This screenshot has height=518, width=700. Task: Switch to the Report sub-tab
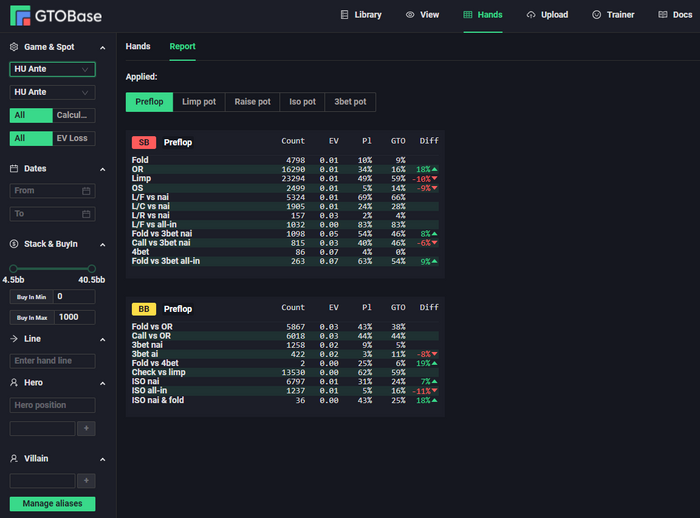(x=182, y=46)
